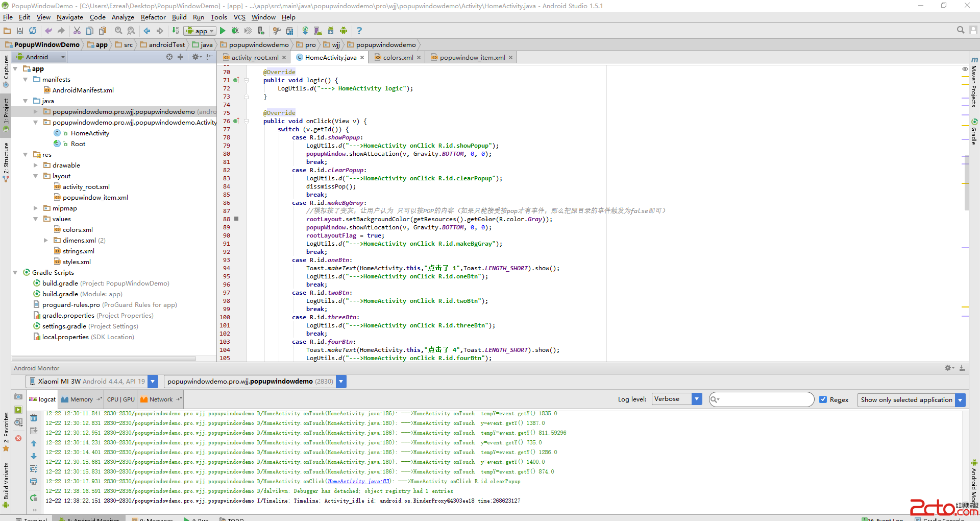Clear logcat with trash icon
The width and height of the screenshot is (980, 521).
coord(34,418)
